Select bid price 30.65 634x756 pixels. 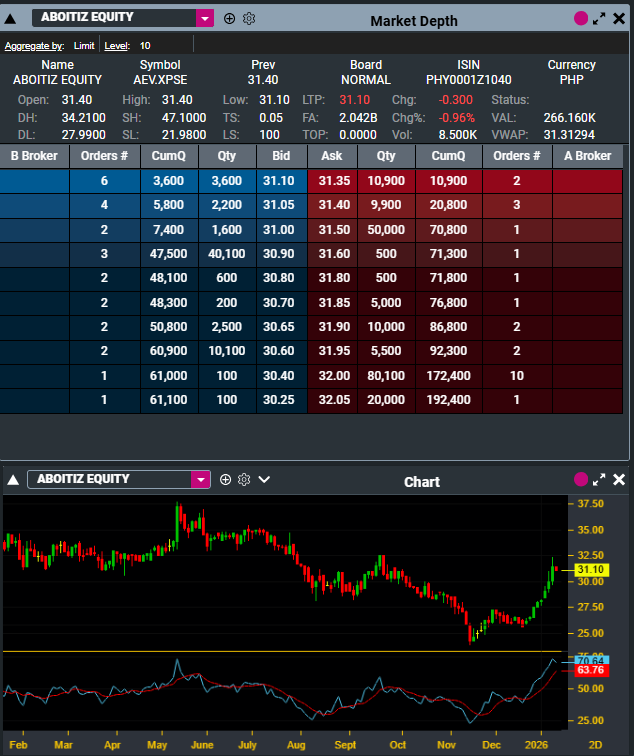279,327
